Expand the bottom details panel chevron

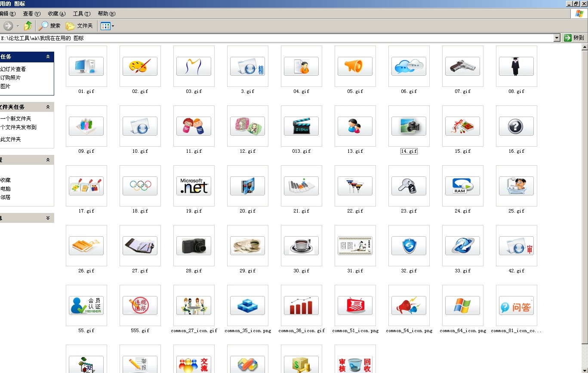click(x=48, y=218)
